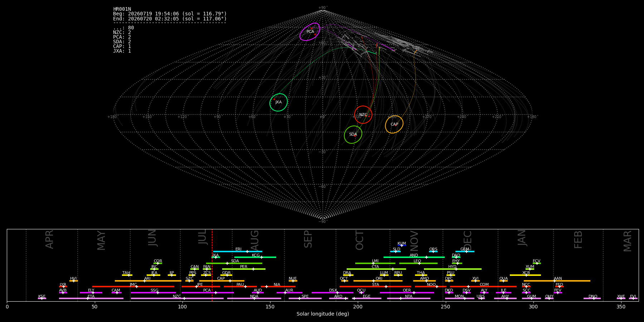Click the '...: 80' count entry
Screen dimensions: 644x322
(x=123, y=28)
